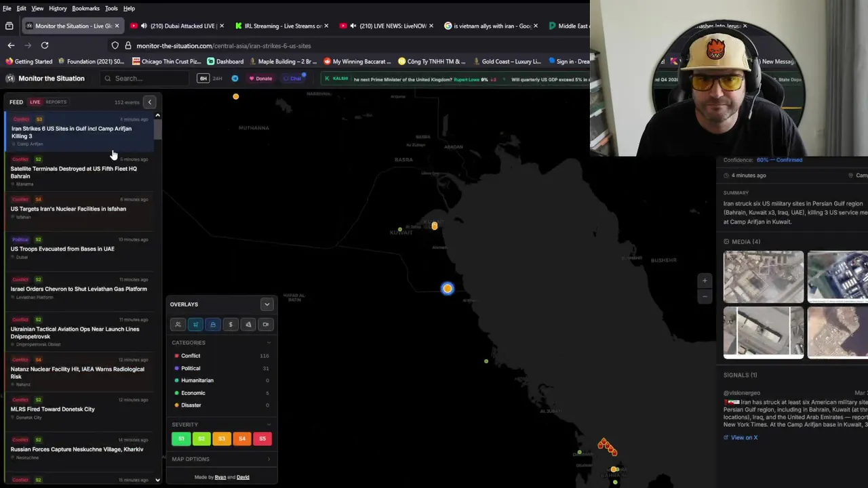Open the Firefox tab overview icon
Screen dimensions: 868x488
tap(9, 26)
